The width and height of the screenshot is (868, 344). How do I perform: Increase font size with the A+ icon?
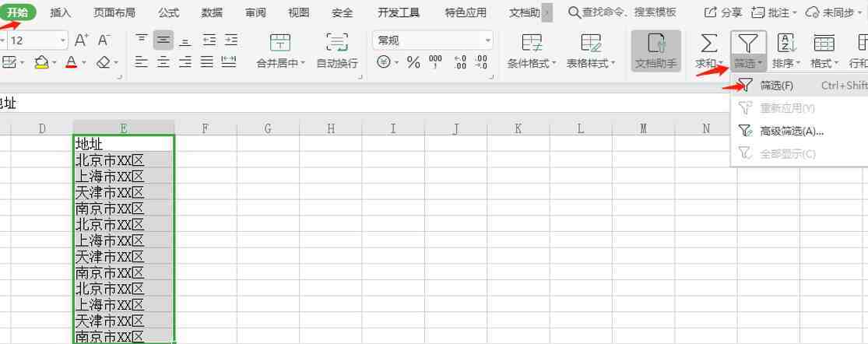[x=82, y=40]
